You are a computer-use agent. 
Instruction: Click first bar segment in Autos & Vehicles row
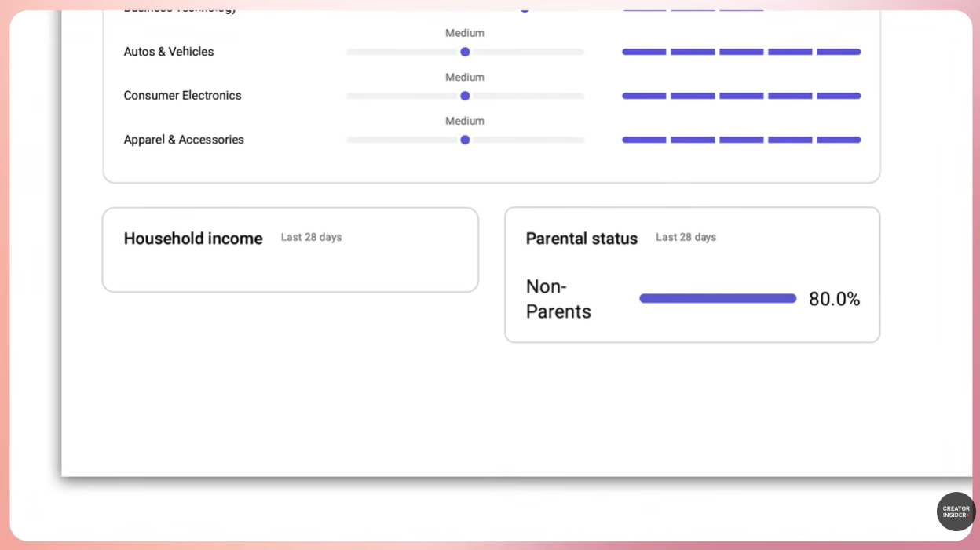644,52
